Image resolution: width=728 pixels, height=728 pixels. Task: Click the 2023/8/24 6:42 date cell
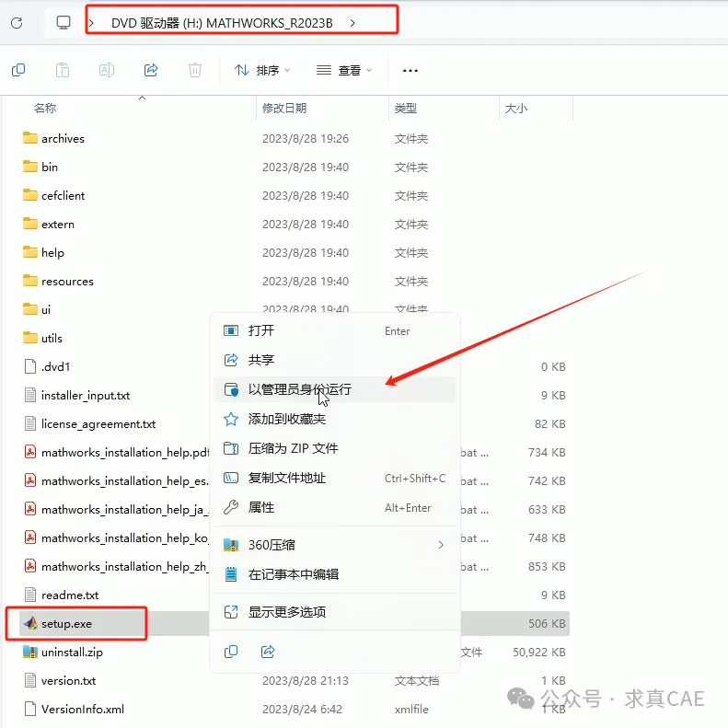(x=302, y=710)
